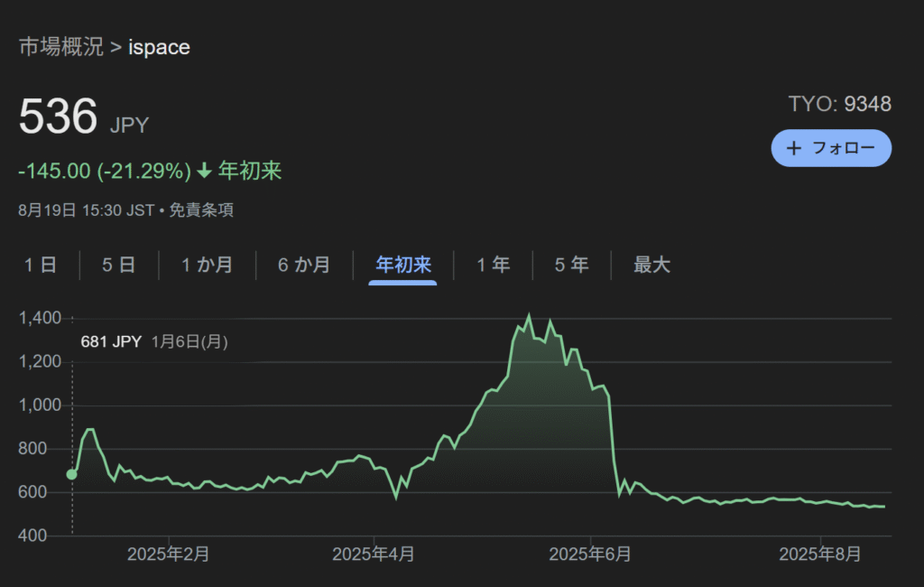Click the 1,200 y-axis label
Image resolution: width=924 pixels, height=587 pixels.
[x=40, y=361]
